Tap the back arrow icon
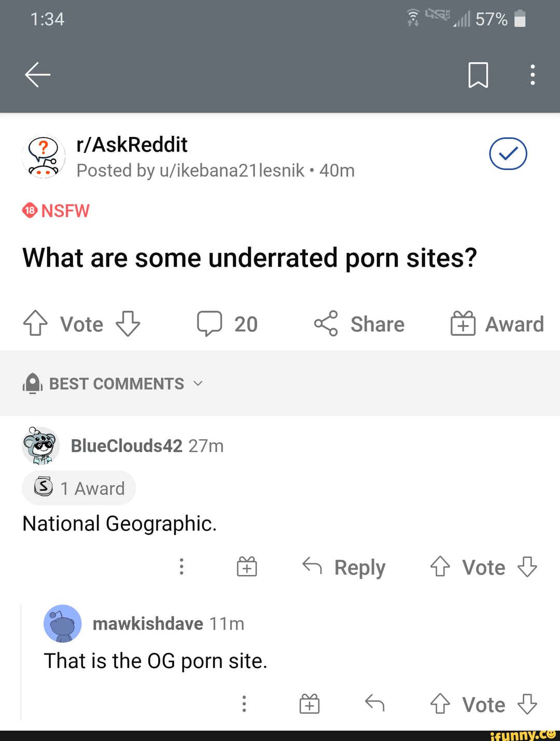Image resolution: width=560 pixels, height=741 pixels. 37,75
